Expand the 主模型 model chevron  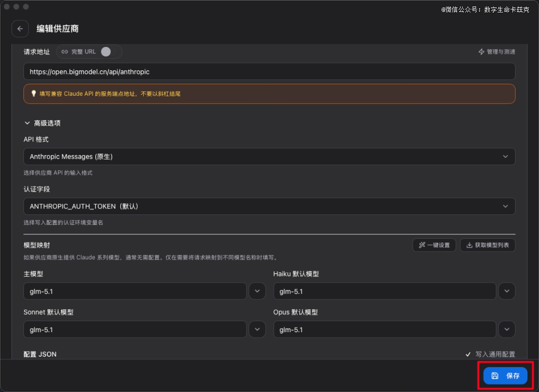[x=257, y=291]
